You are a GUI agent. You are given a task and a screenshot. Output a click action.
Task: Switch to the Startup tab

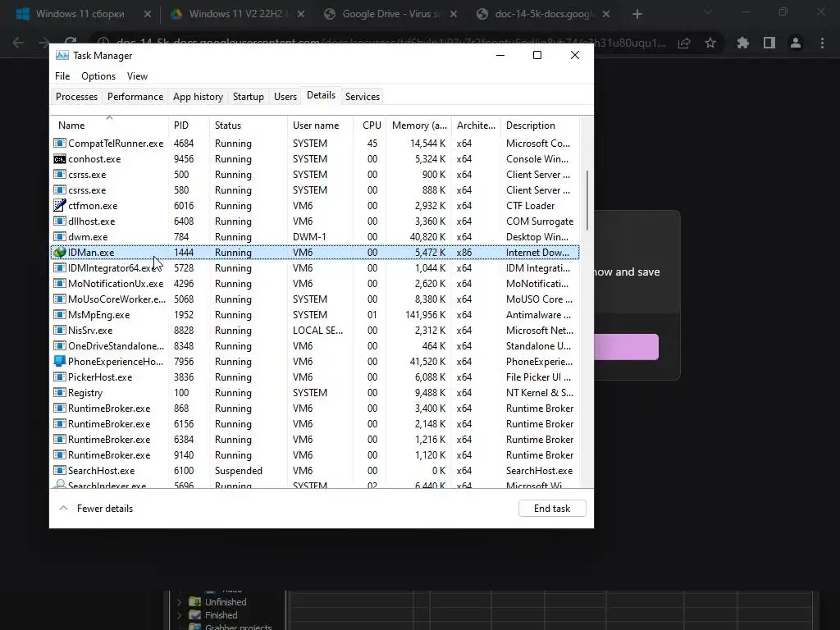point(248,97)
